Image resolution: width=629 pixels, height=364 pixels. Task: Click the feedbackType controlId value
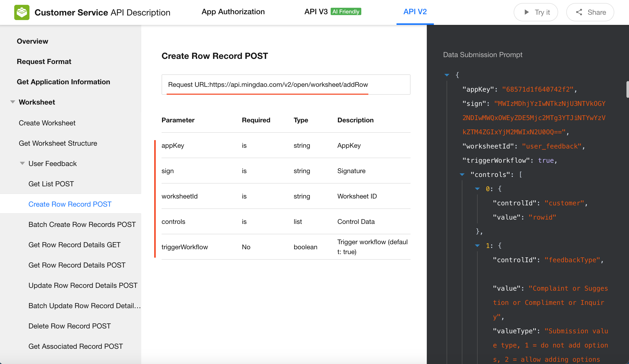[572, 260]
